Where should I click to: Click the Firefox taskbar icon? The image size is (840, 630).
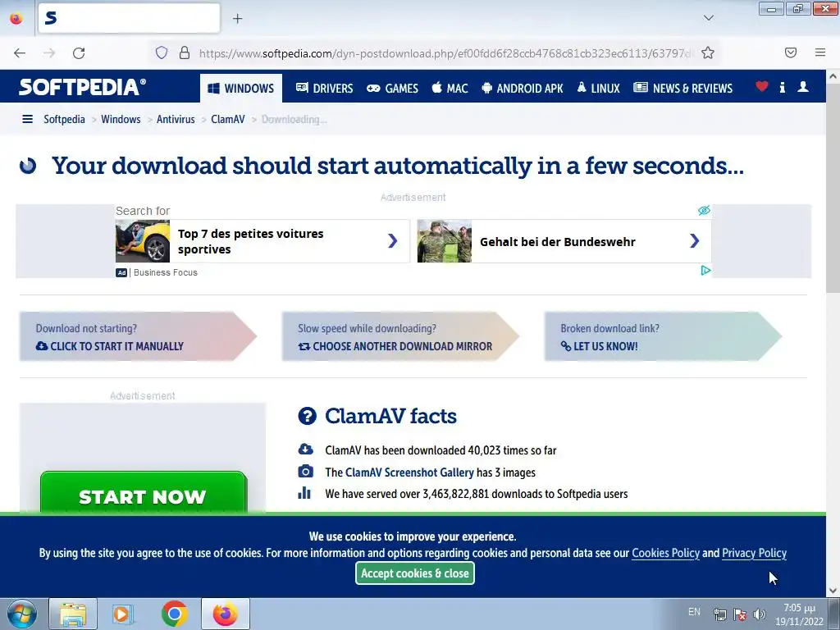pos(226,614)
